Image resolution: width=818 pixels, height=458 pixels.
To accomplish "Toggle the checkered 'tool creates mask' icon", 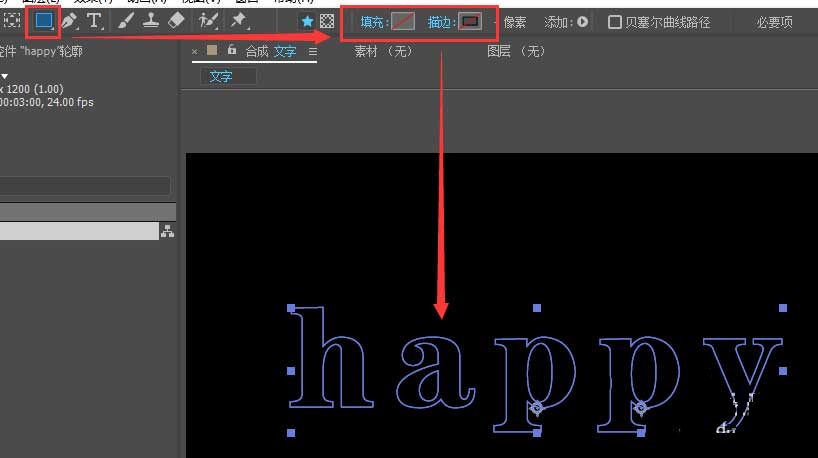I will (x=327, y=21).
